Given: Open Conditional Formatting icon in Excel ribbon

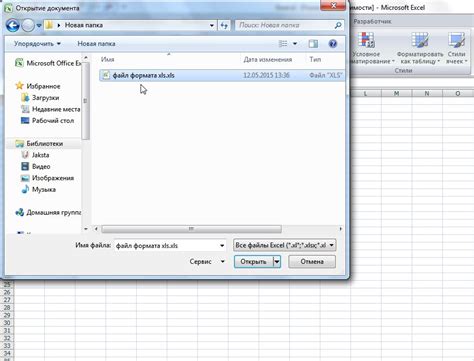Looking at the screenshot, I should click(367, 40).
